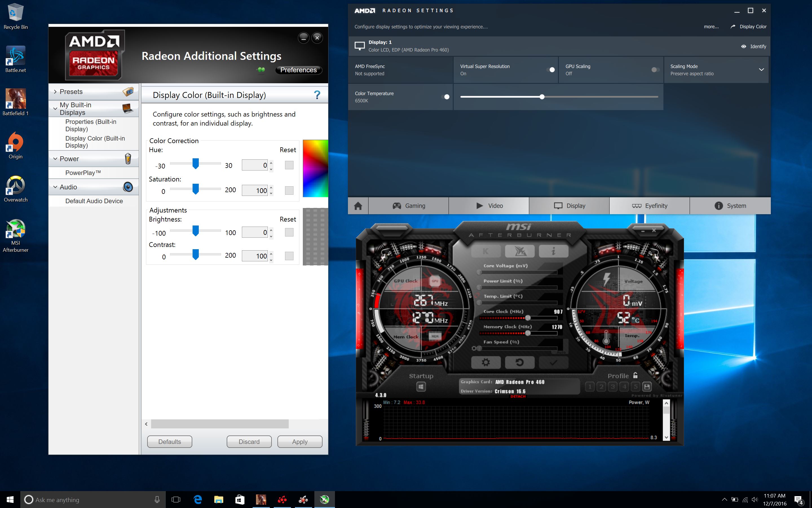Open the PowerPlay settings page
This screenshot has height=508, width=812.
coord(83,173)
